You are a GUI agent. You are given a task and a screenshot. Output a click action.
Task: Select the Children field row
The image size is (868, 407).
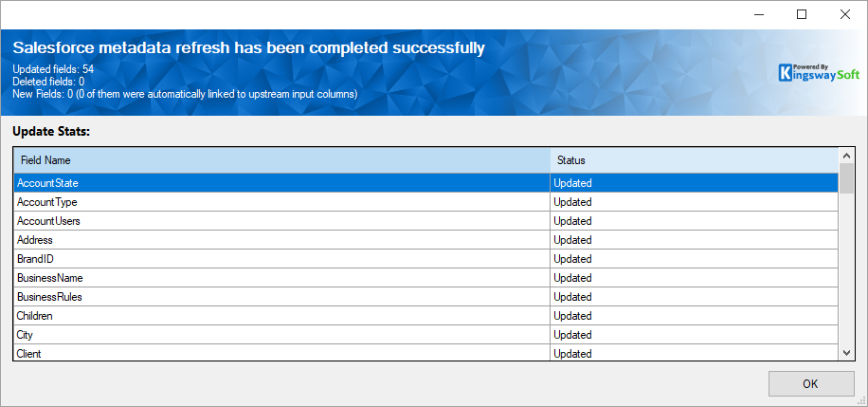click(425, 316)
